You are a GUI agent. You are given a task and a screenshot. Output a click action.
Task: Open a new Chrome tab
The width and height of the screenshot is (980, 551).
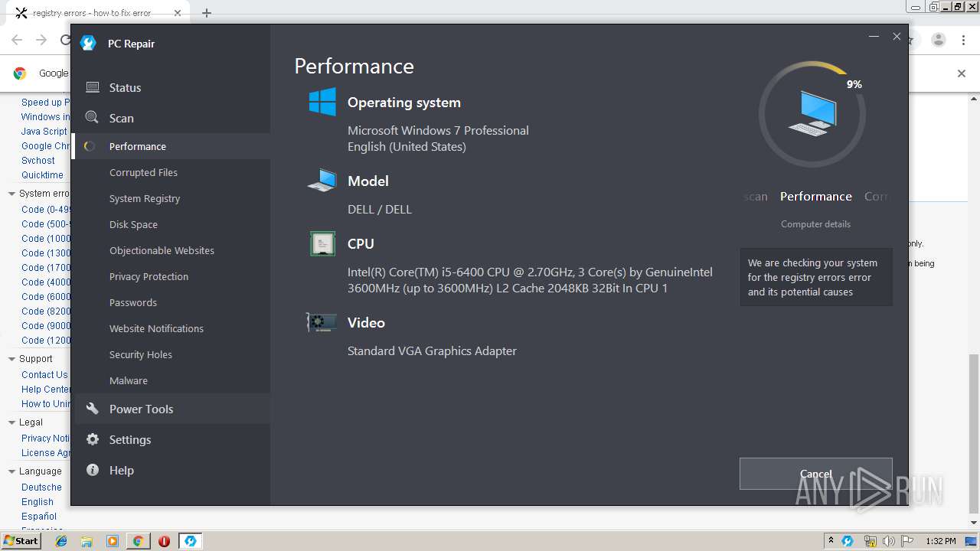[x=207, y=13]
